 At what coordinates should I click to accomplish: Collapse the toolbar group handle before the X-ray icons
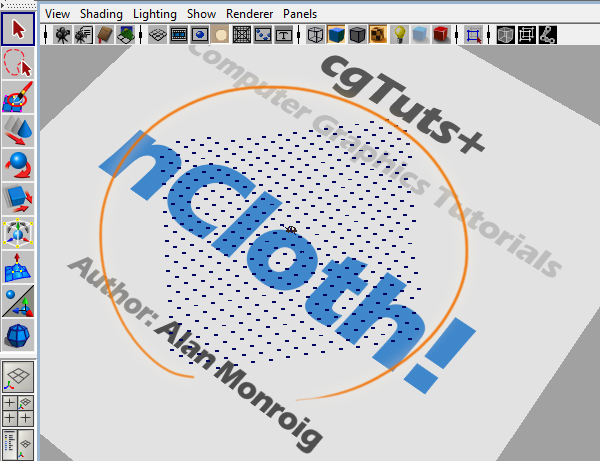click(x=489, y=35)
